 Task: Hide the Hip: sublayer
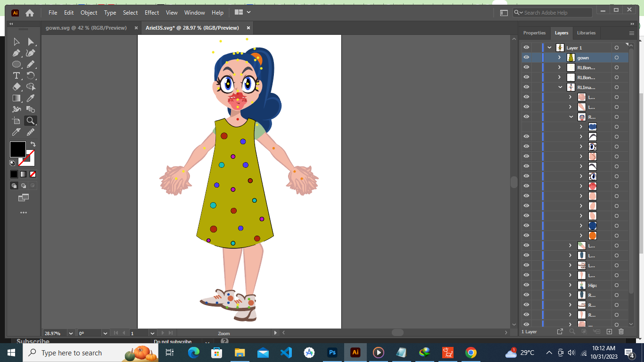point(527,285)
